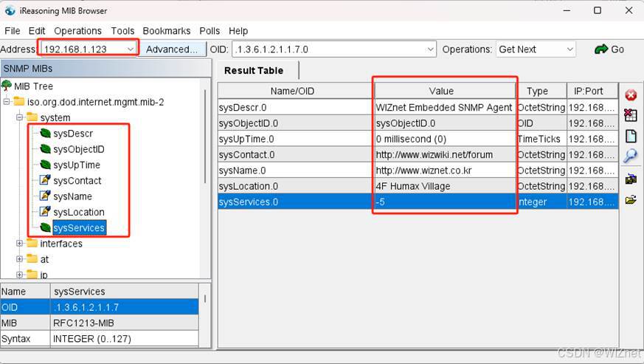
Task: Click the '0 millisecond (0)' value cell
Action: [x=446, y=139]
